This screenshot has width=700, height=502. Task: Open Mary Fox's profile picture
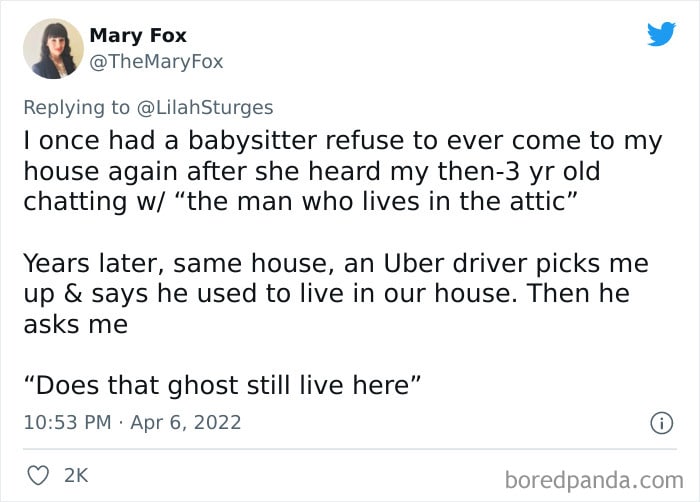point(53,49)
